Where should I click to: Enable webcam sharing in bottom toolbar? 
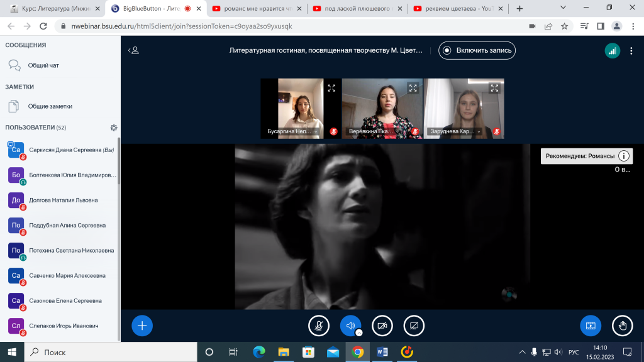tap(382, 326)
